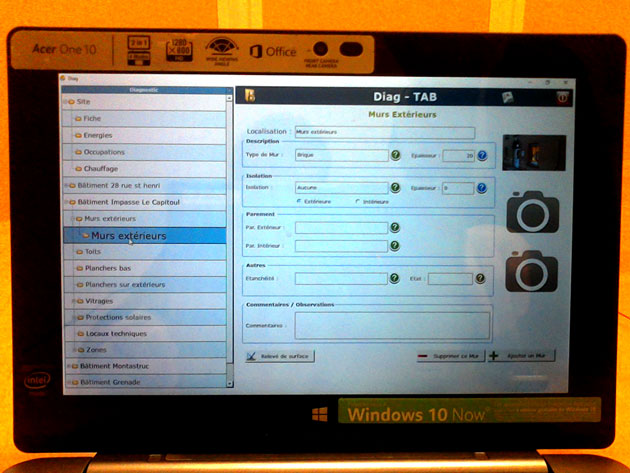This screenshot has width=630, height=473.
Task: Expand the Bâtiment Montastruc tree node
Action: click(68, 366)
